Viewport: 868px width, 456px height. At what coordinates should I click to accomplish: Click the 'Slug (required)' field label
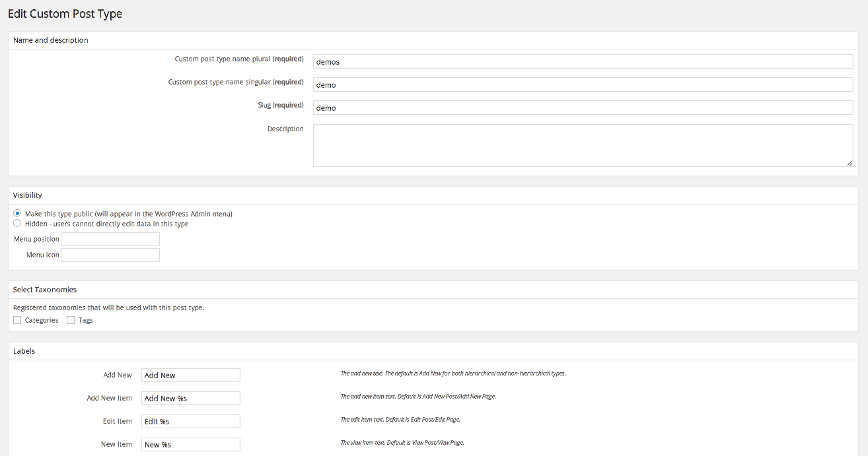click(280, 106)
